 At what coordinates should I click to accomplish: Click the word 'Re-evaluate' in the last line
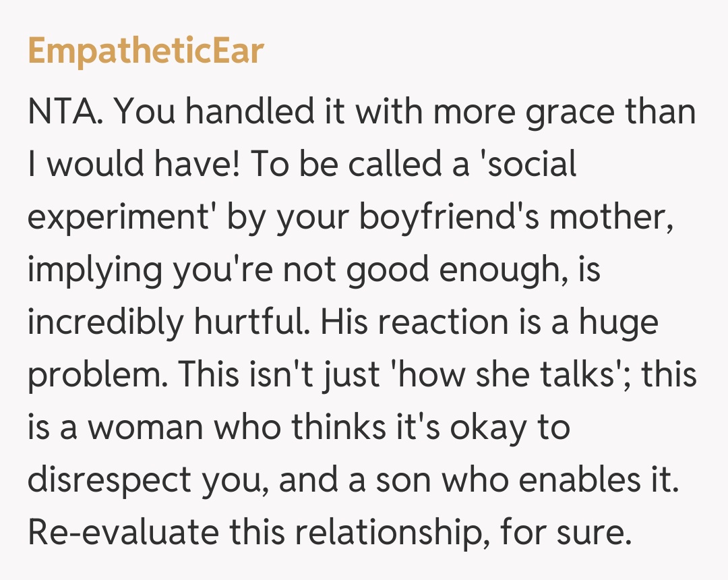pyautogui.click(x=123, y=532)
